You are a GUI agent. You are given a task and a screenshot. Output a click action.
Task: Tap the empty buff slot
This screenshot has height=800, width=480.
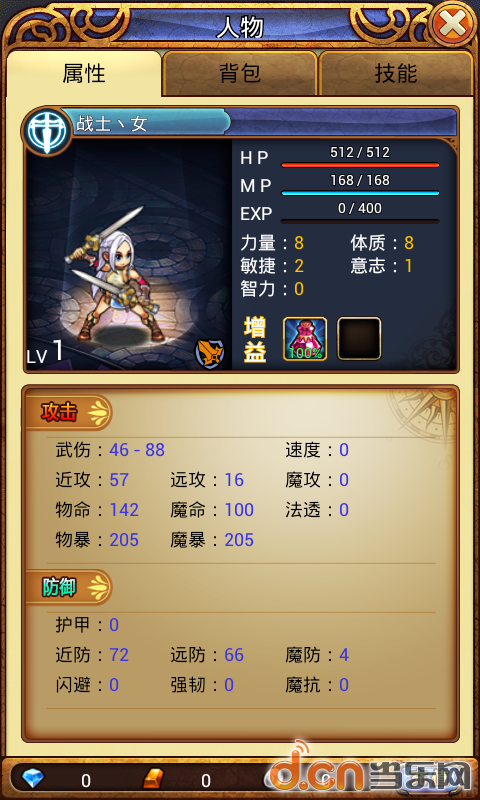click(x=359, y=339)
